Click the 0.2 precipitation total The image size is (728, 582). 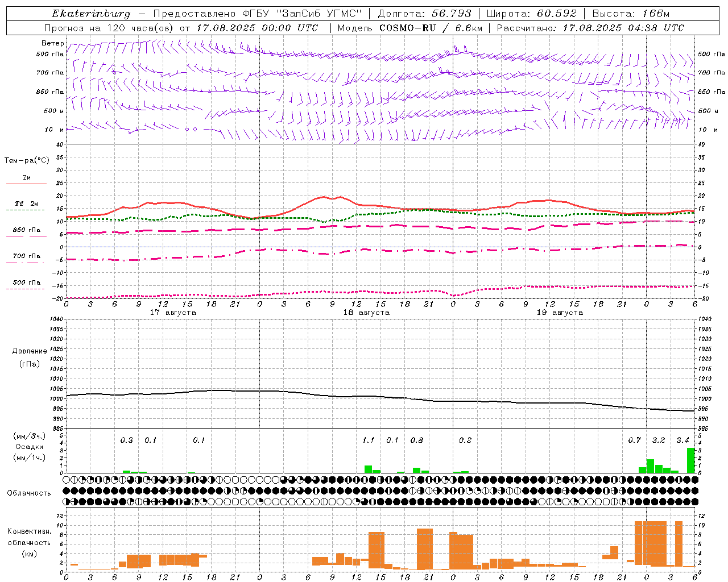pos(465,440)
